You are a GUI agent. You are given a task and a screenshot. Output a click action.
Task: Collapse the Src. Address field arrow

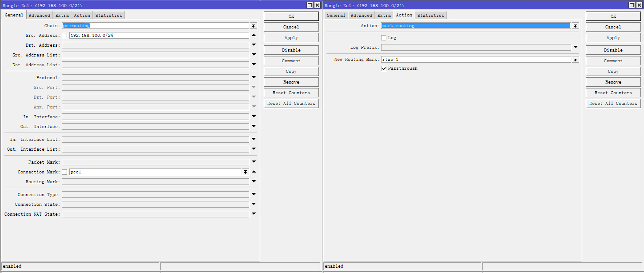(254, 36)
